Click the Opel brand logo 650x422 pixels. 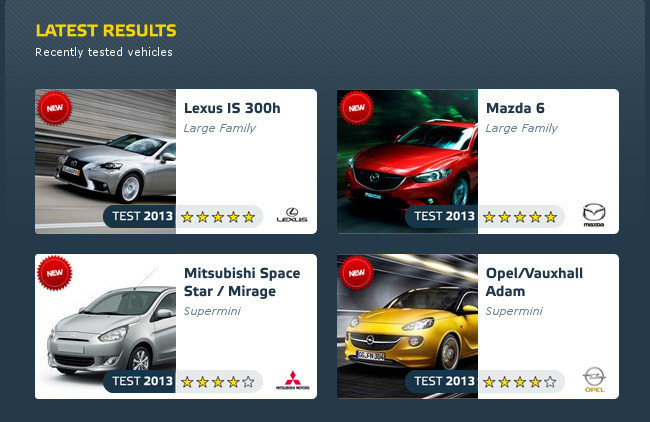coord(594,379)
